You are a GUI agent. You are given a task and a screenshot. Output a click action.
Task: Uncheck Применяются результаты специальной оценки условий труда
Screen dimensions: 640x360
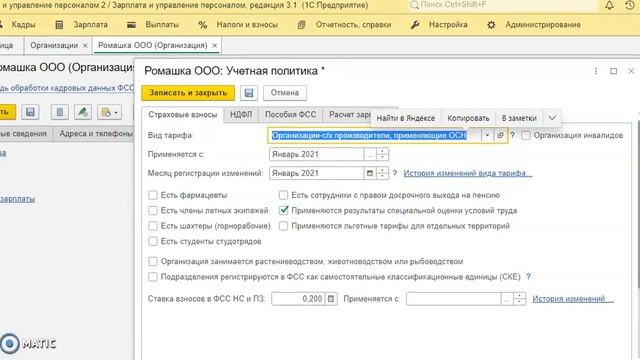[283, 211]
